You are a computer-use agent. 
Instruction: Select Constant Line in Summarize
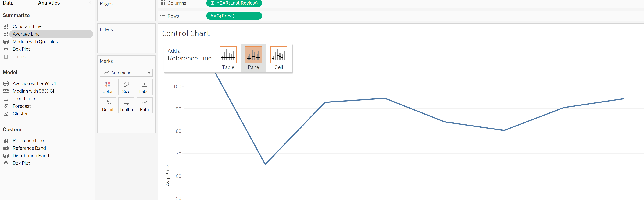tap(27, 26)
